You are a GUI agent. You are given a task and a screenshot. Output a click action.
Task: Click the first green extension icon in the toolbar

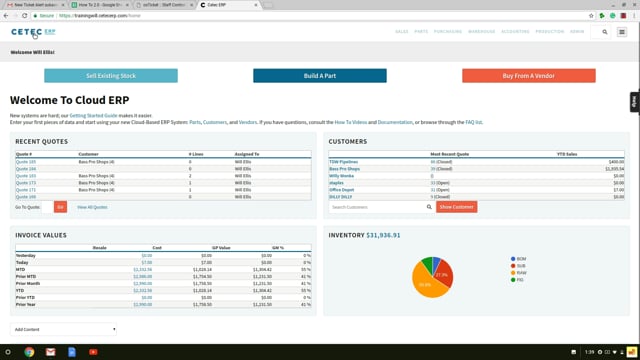[x=602, y=16]
